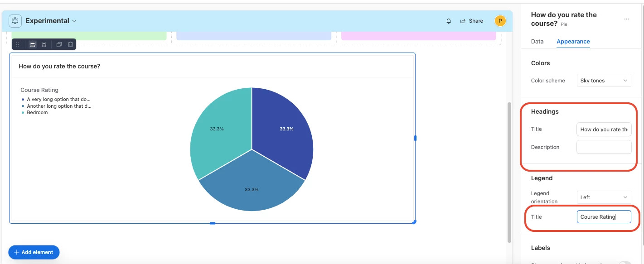Click the delete element trash icon
This screenshot has width=644, height=264.
coord(70,44)
